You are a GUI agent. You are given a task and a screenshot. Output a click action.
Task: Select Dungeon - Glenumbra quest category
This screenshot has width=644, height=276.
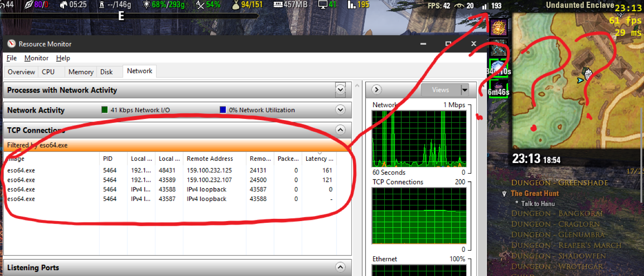[558, 234]
